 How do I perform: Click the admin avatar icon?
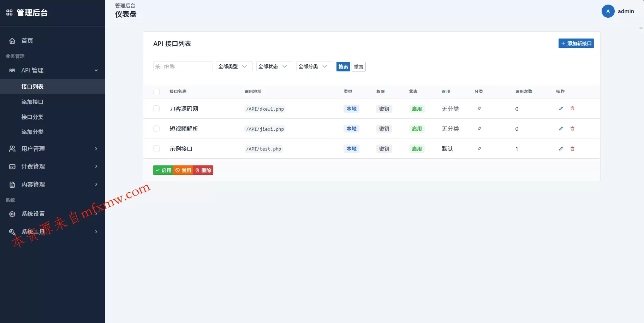coord(608,11)
